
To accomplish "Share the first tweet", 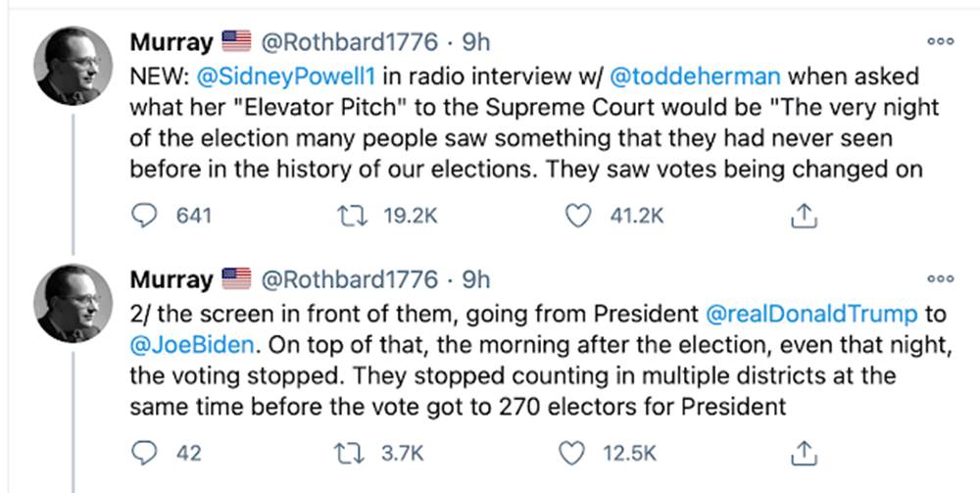I will click(803, 216).
